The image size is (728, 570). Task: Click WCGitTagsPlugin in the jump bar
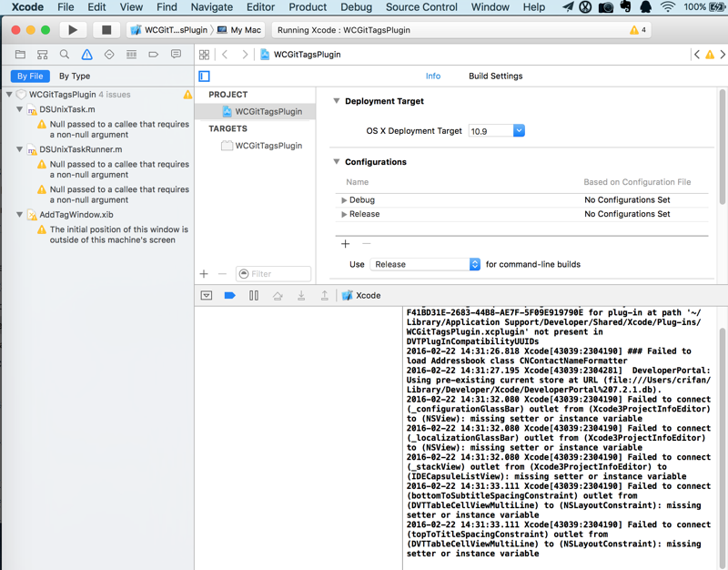click(x=300, y=55)
